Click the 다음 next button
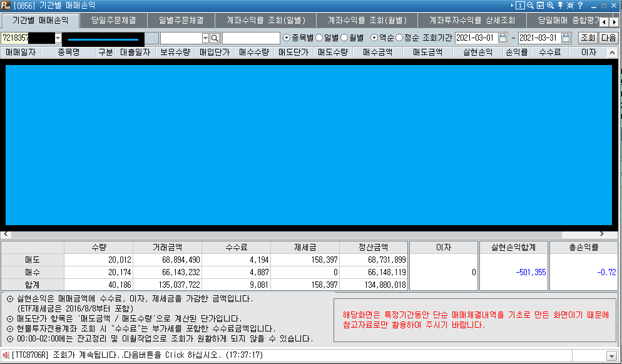622x364 pixels. coord(608,38)
